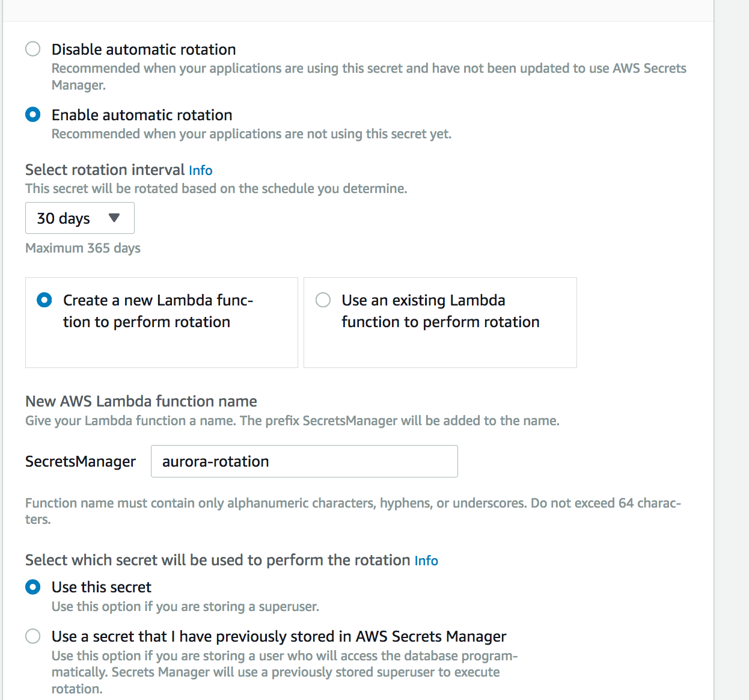Open Info link beside rotation secret heading
Screen dimensions: 749x700
click(x=426, y=560)
